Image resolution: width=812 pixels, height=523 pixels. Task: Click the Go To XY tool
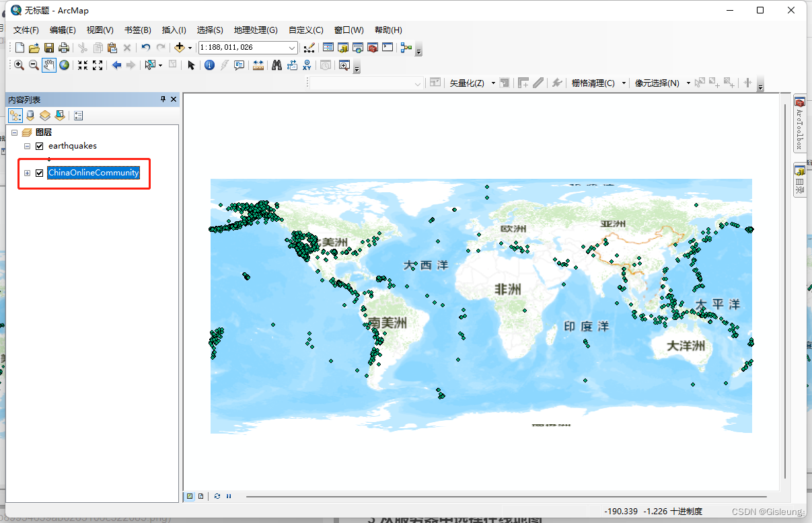click(307, 65)
